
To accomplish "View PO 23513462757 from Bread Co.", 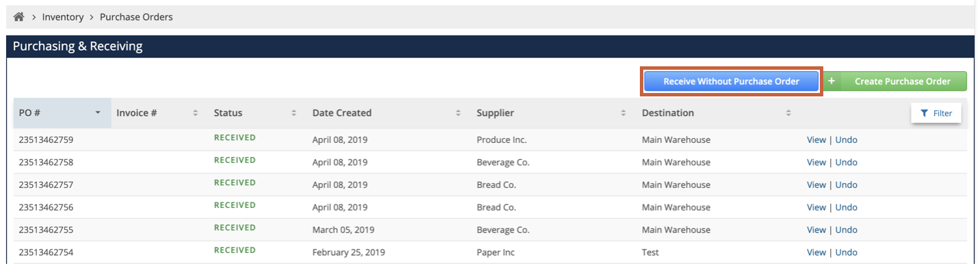I will pyautogui.click(x=816, y=185).
